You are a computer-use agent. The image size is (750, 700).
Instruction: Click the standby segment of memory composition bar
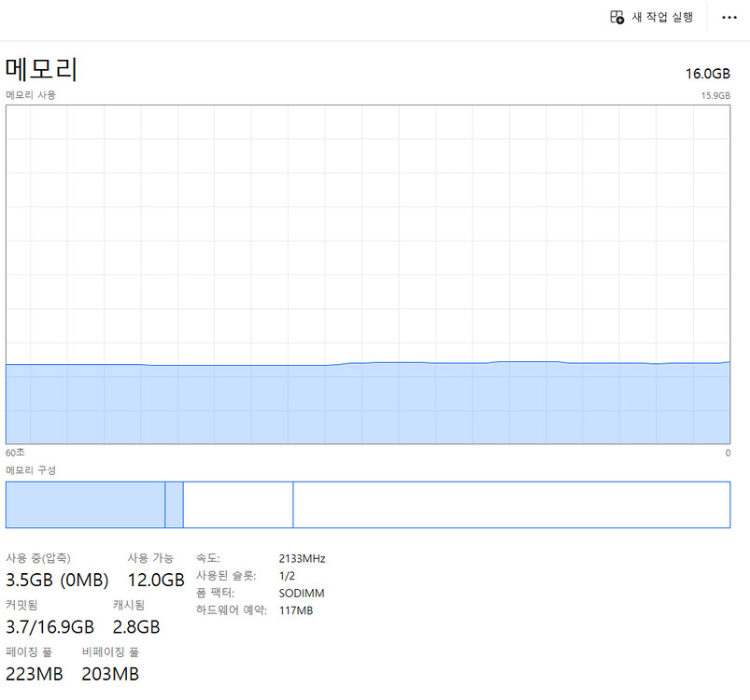coord(238,505)
